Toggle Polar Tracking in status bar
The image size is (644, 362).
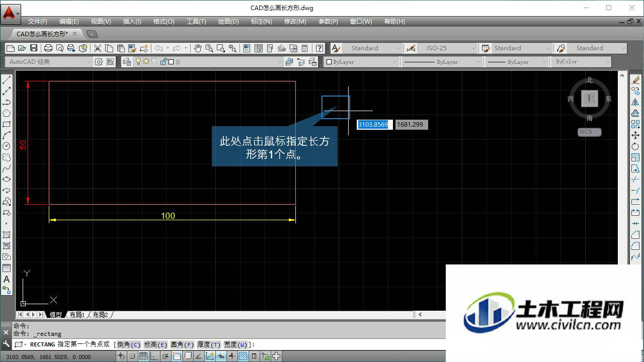tap(166, 356)
